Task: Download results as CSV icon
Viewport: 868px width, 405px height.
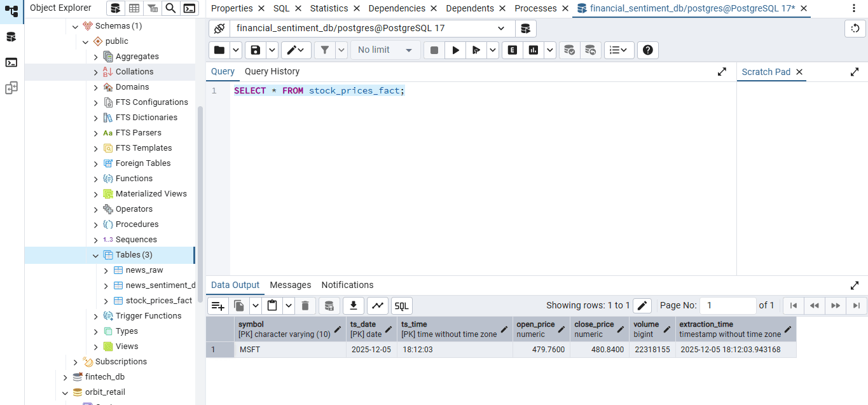Action: pyautogui.click(x=354, y=305)
